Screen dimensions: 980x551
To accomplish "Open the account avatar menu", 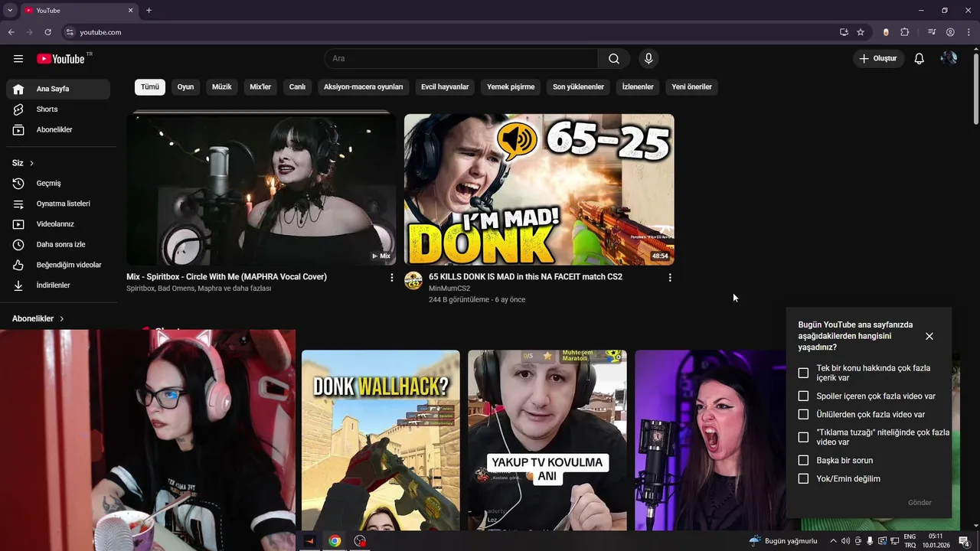I will (949, 59).
